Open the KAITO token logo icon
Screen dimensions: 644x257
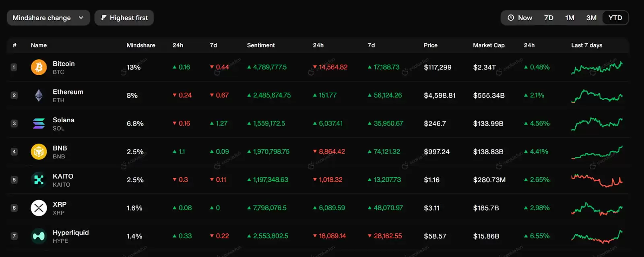click(39, 180)
